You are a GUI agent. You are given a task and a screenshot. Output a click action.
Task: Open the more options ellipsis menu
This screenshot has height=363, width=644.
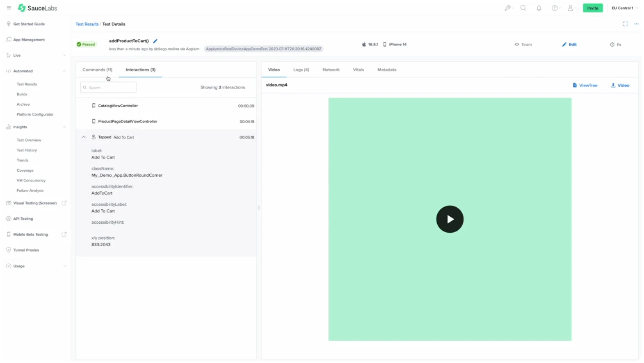click(x=636, y=24)
